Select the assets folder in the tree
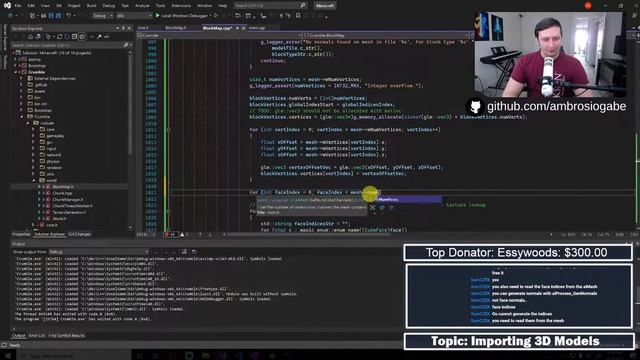 39,91
